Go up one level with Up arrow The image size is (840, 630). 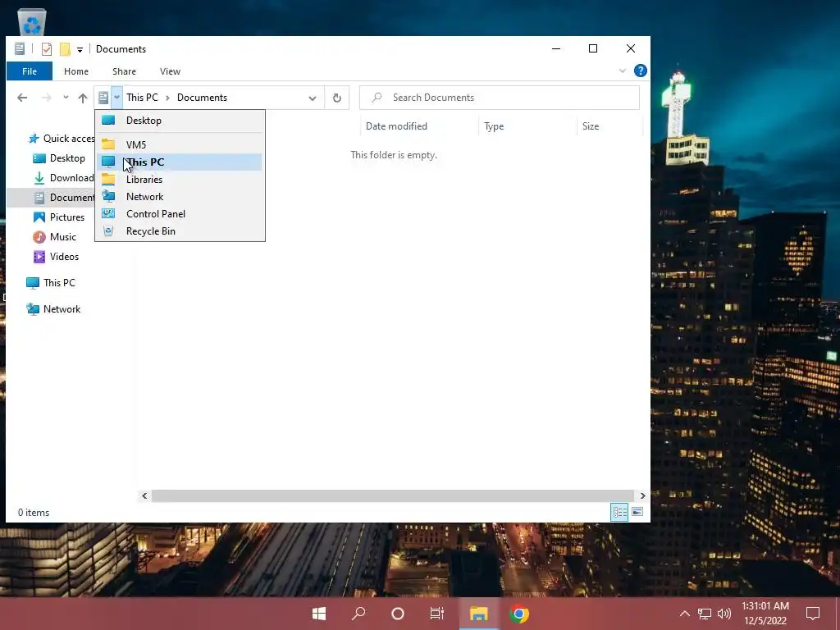83,98
